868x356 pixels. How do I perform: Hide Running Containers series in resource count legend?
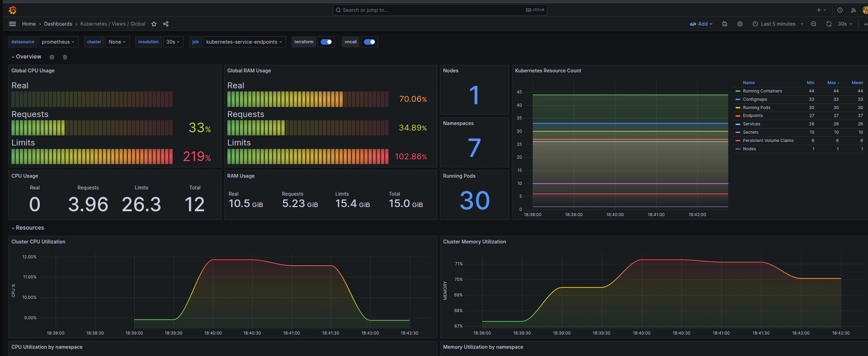coord(762,91)
